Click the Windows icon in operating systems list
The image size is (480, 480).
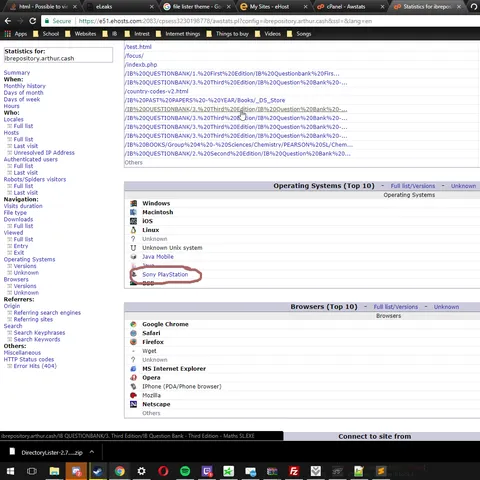(133, 203)
